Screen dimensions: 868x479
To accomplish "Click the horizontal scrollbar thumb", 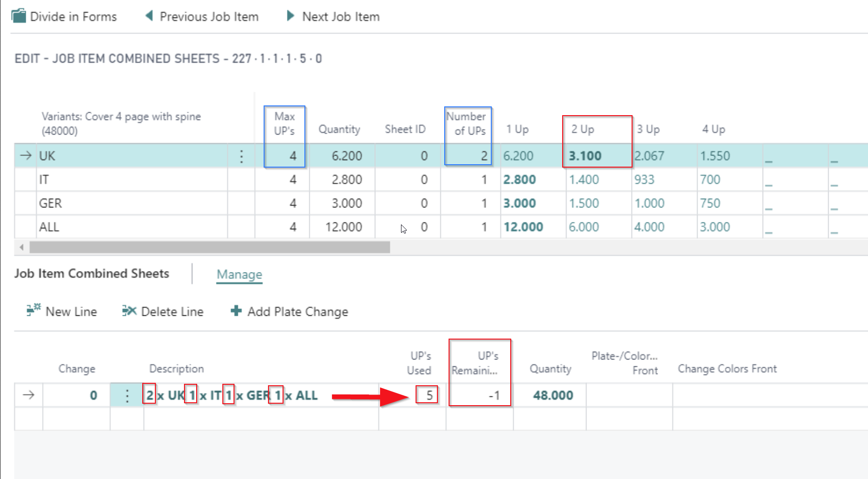I will click(x=209, y=247).
